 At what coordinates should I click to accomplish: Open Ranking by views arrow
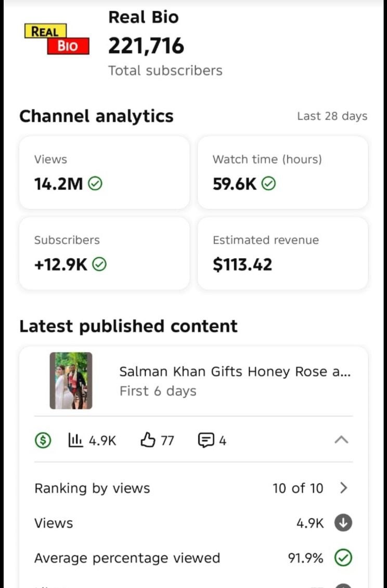[x=343, y=488]
